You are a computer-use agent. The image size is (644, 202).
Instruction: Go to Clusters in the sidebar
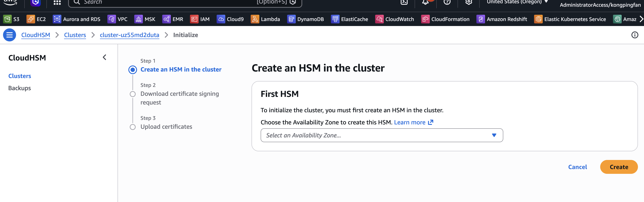[20, 76]
